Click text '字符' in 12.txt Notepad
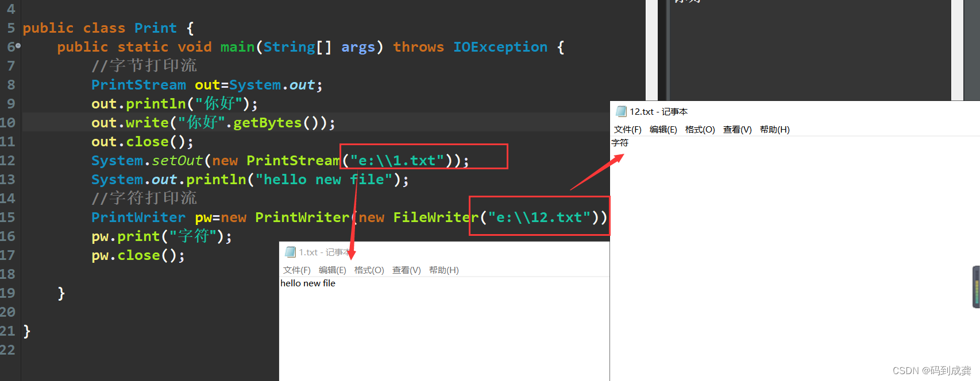Viewport: 980px width, 381px height. tap(620, 143)
